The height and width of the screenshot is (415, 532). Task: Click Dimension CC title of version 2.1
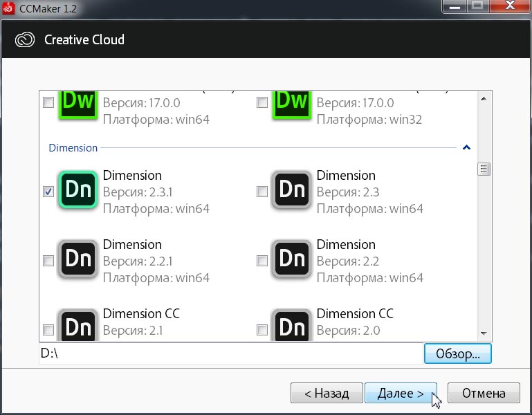[x=141, y=313]
